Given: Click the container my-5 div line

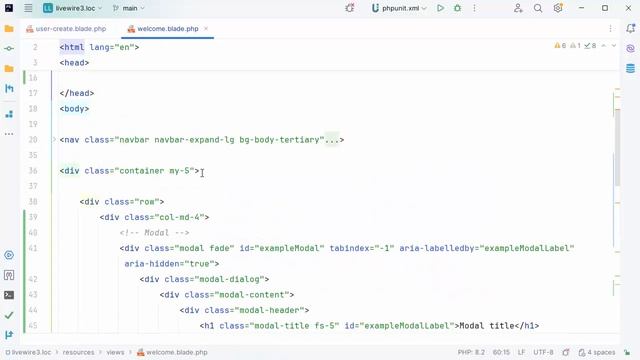Looking at the screenshot, I should [129, 171].
